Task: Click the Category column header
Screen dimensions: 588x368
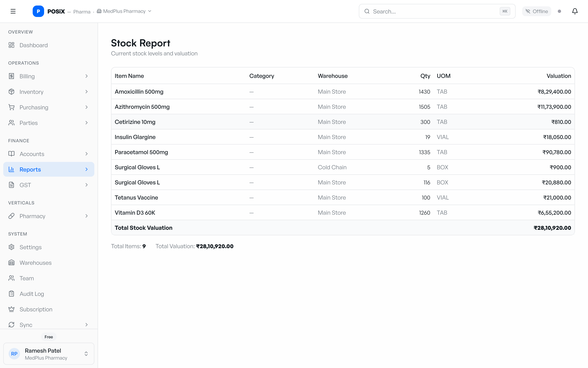Action: (x=262, y=76)
